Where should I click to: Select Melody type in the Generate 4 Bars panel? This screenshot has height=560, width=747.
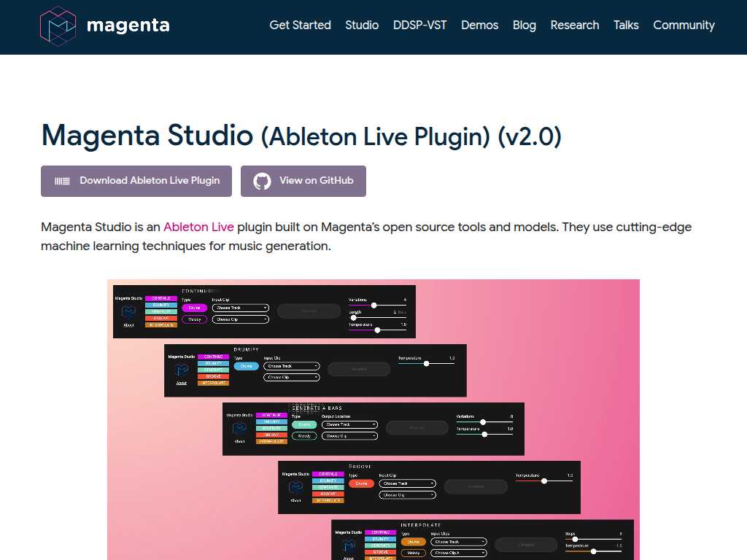click(304, 436)
